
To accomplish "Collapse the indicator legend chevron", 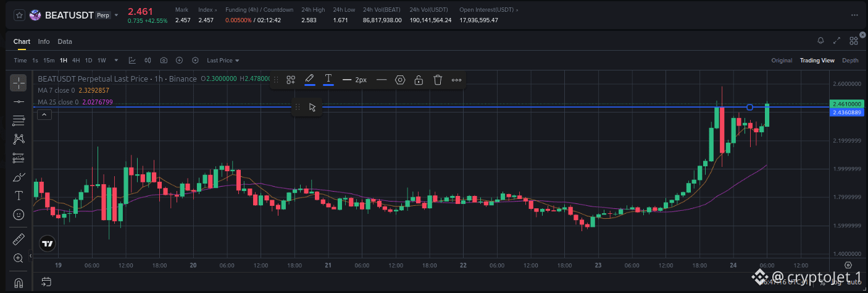I will tap(44, 114).
